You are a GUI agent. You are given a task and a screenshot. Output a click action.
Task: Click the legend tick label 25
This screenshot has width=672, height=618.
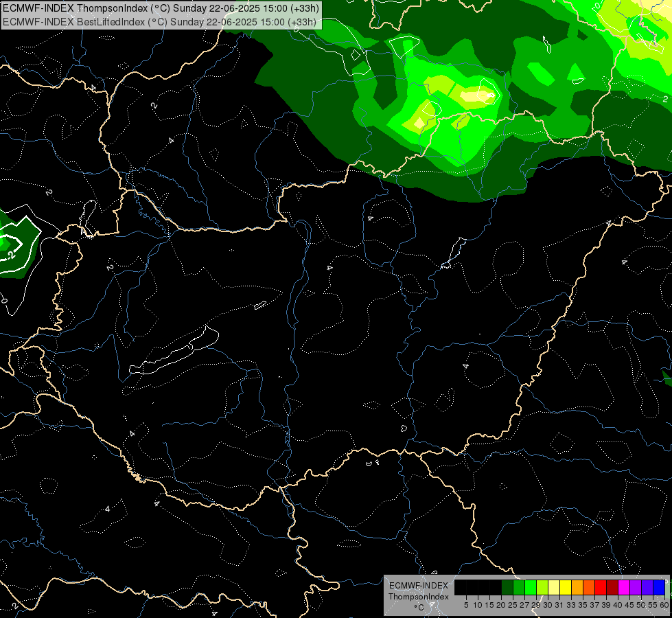[513, 605]
